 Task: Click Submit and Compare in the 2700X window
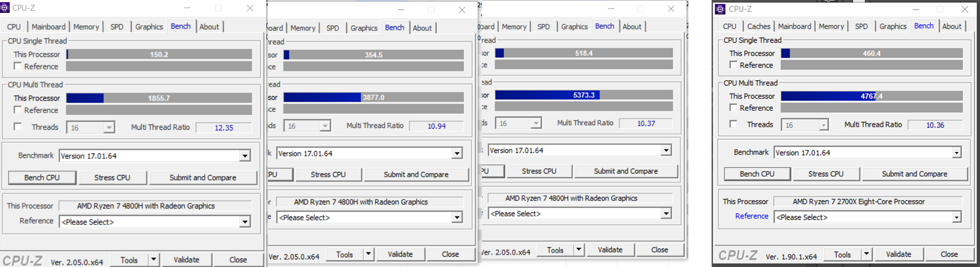914,174
